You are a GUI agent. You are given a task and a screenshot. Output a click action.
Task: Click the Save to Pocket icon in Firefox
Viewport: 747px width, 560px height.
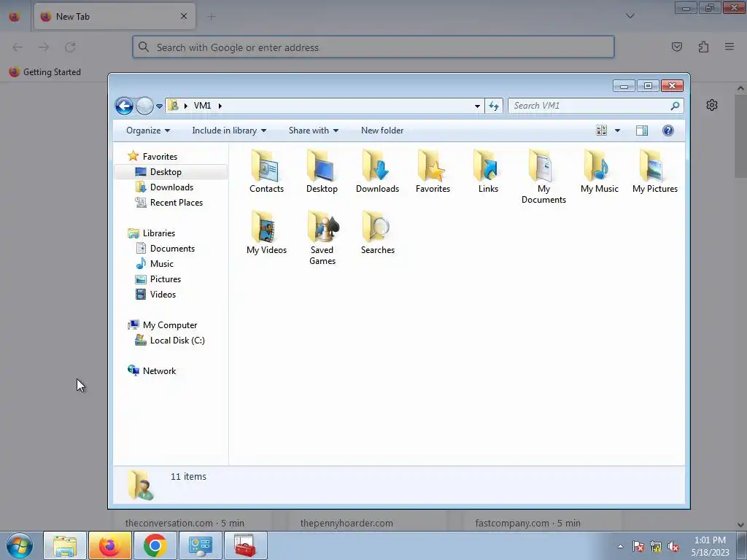pos(676,47)
